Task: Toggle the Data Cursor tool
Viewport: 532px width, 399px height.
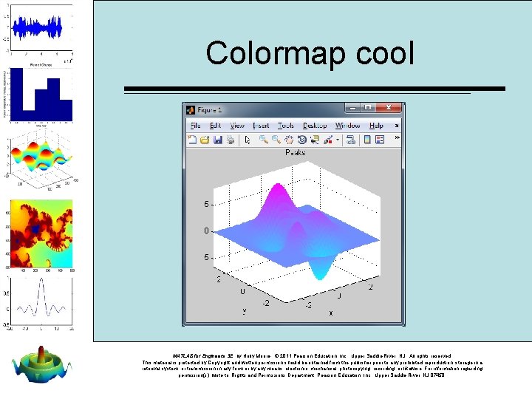Action: coord(315,140)
